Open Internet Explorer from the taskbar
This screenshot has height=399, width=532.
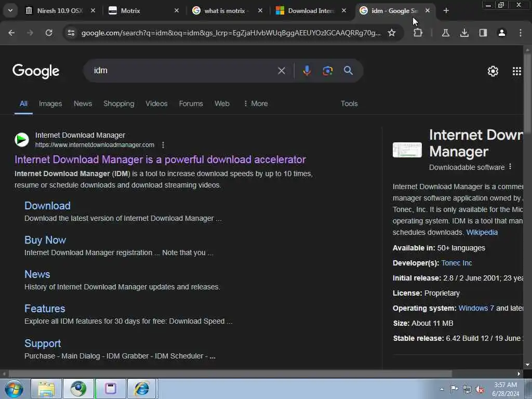pyautogui.click(x=142, y=389)
